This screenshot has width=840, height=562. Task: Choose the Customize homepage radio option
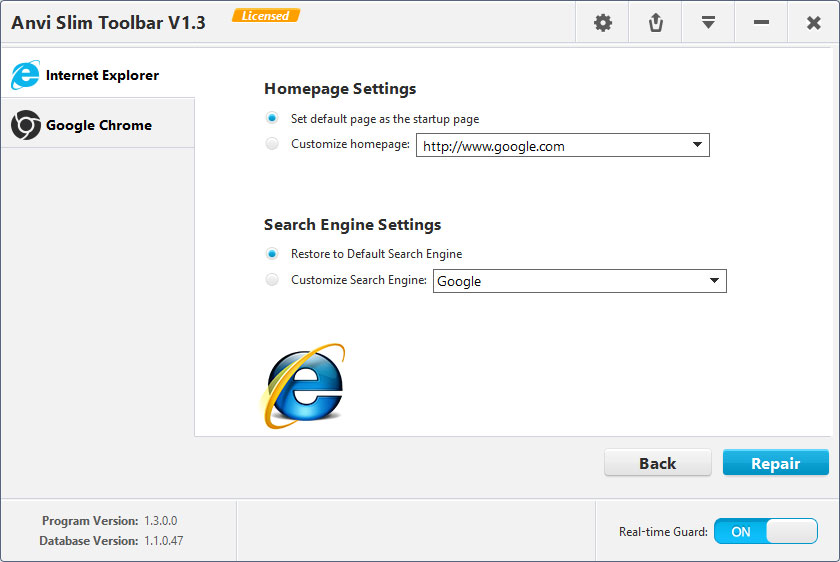[x=272, y=144]
